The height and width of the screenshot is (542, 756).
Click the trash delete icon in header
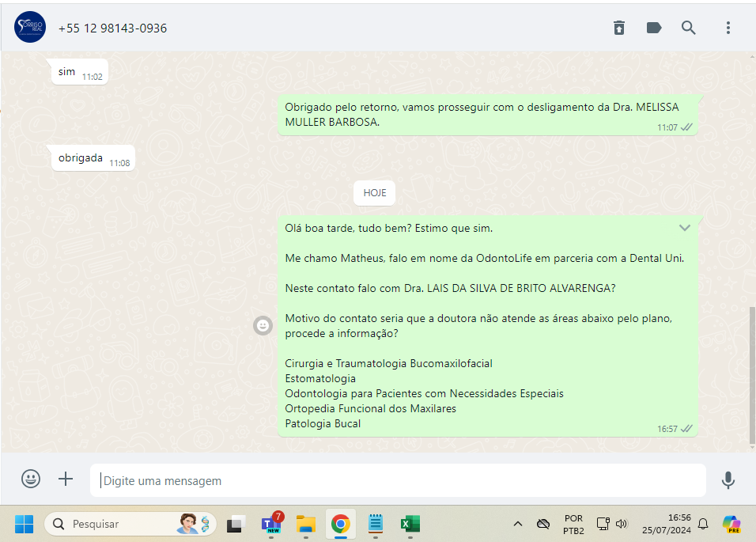tap(619, 28)
